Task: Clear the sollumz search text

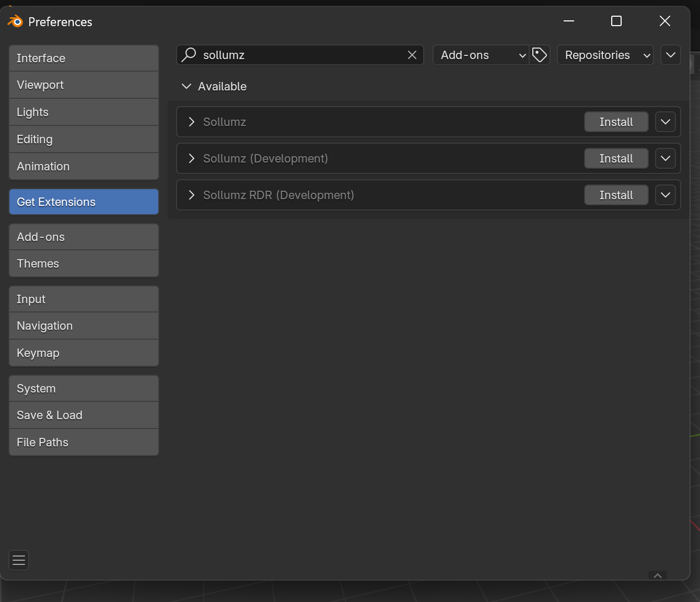Action: tap(412, 55)
